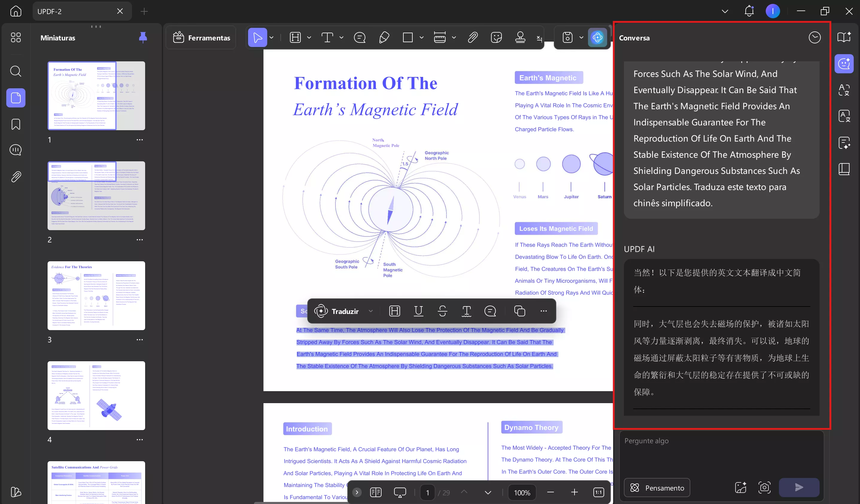Select the highlight tool in top toolbar
This screenshot has width=860, height=504.
295,37
